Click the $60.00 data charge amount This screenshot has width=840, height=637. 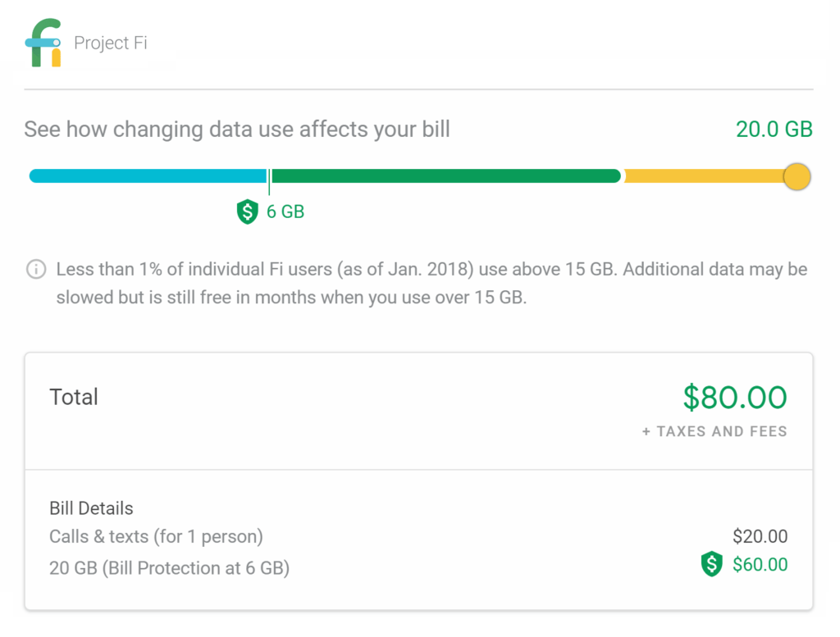[760, 564]
